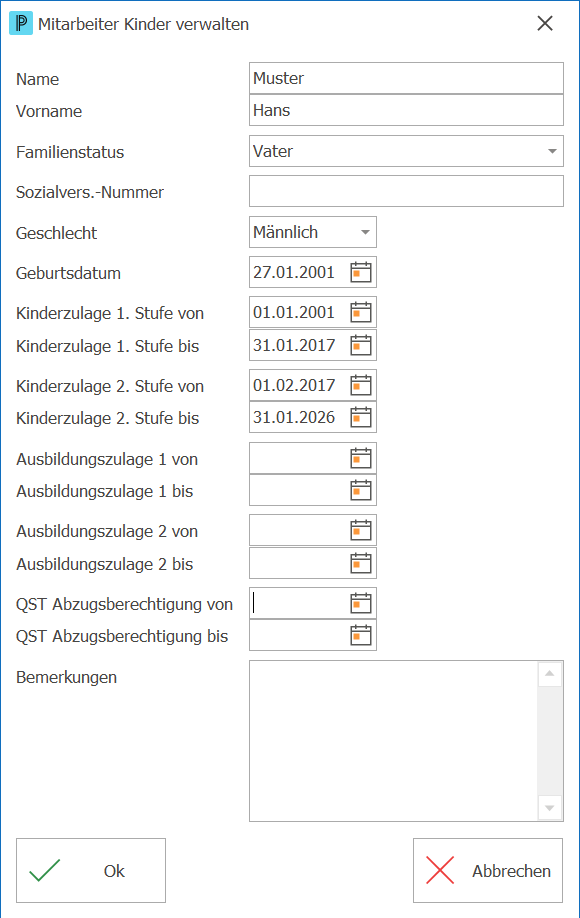
Task: Click Bemerkungen scrollbar down arrow
Action: pos(550,808)
